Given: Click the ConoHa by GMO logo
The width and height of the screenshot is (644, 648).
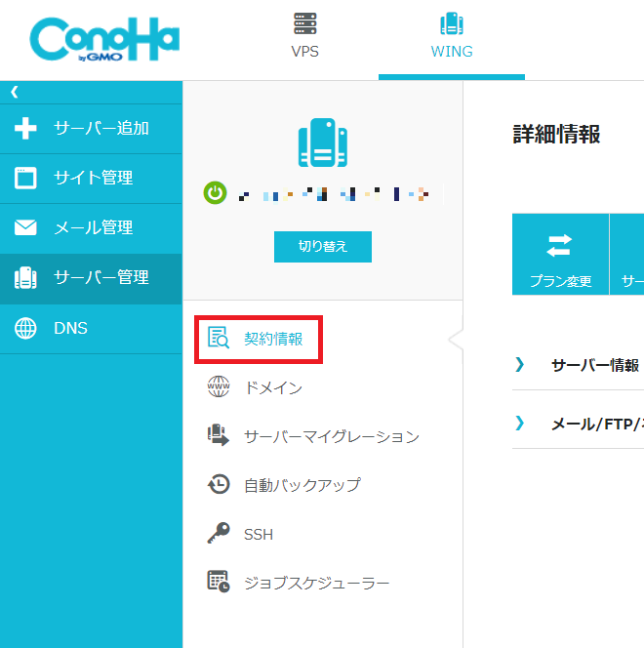Looking at the screenshot, I should pos(104,39).
